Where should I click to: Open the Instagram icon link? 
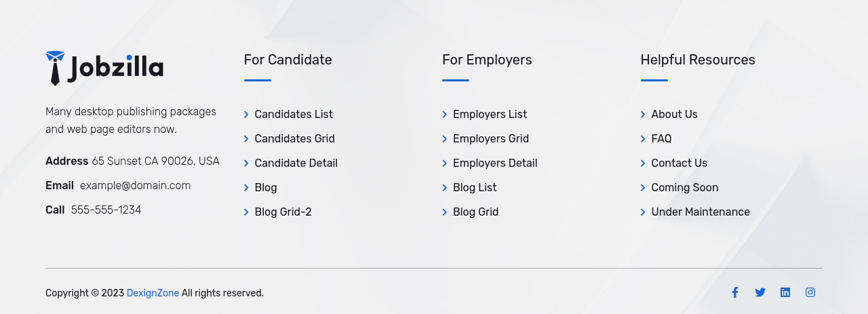tap(810, 292)
